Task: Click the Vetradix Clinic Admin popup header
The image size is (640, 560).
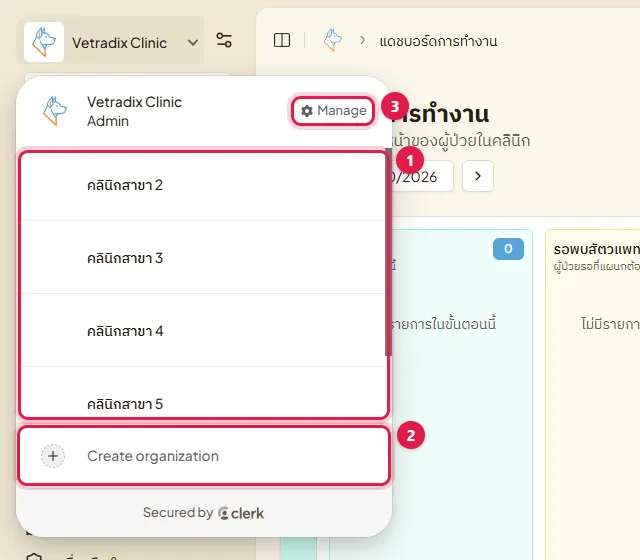Action: coord(135,111)
